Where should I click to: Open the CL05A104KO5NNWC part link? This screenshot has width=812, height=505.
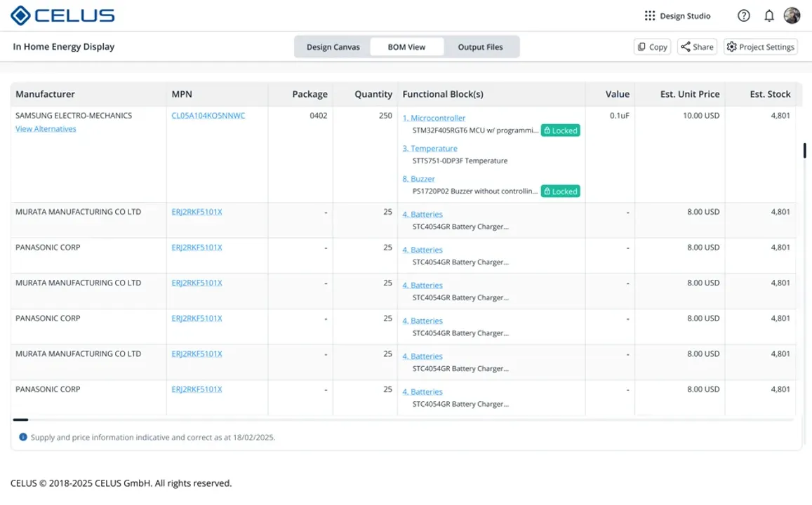(x=208, y=116)
